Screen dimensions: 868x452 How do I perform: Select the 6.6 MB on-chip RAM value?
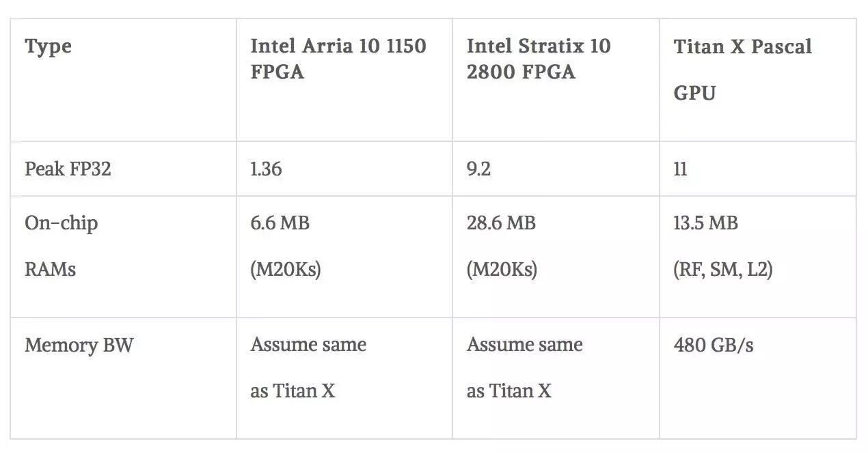click(280, 223)
